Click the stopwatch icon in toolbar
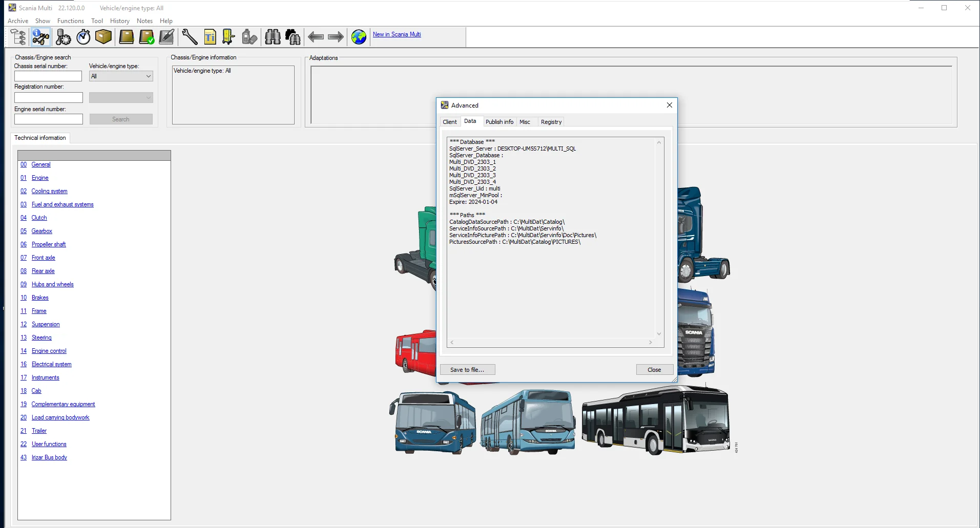This screenshot has width=980, height=528. click(84, 37)
